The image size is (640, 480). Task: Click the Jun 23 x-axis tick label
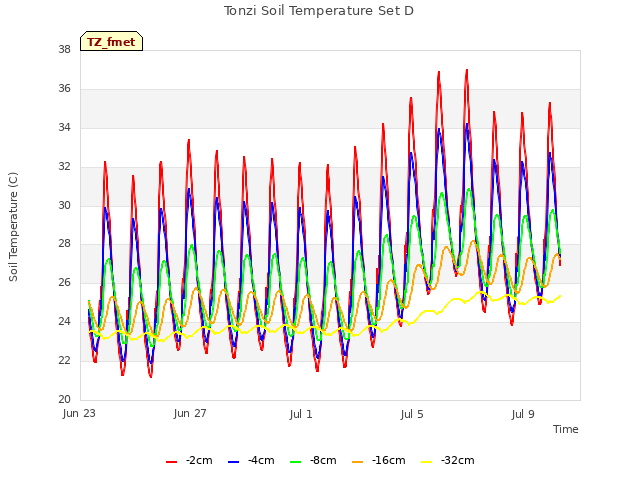point(79,413)
